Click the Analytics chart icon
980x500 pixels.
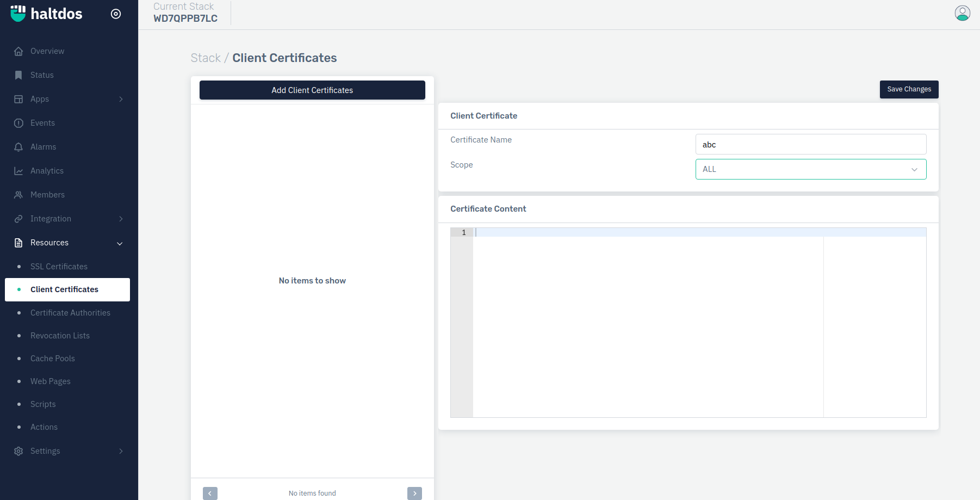(x=18, y=171)
